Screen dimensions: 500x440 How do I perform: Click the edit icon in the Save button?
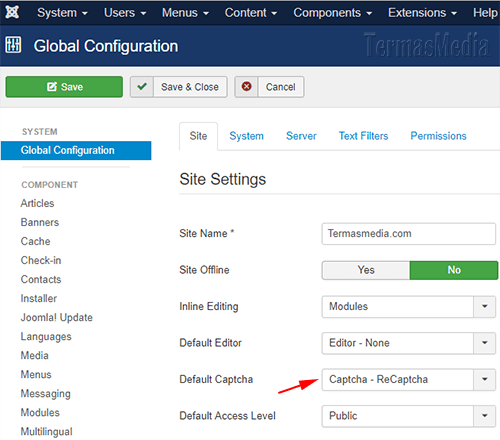pyautogui.click(x=52, y=87)
